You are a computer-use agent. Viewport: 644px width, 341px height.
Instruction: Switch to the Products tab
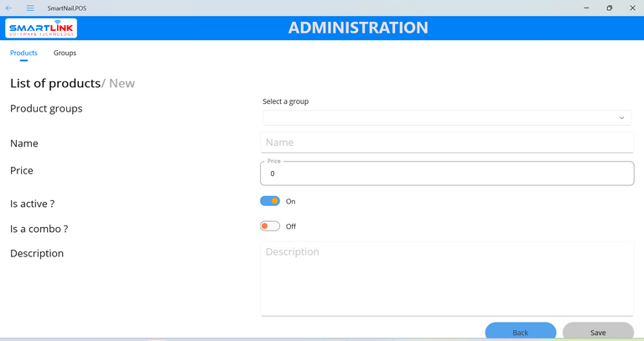23,53
